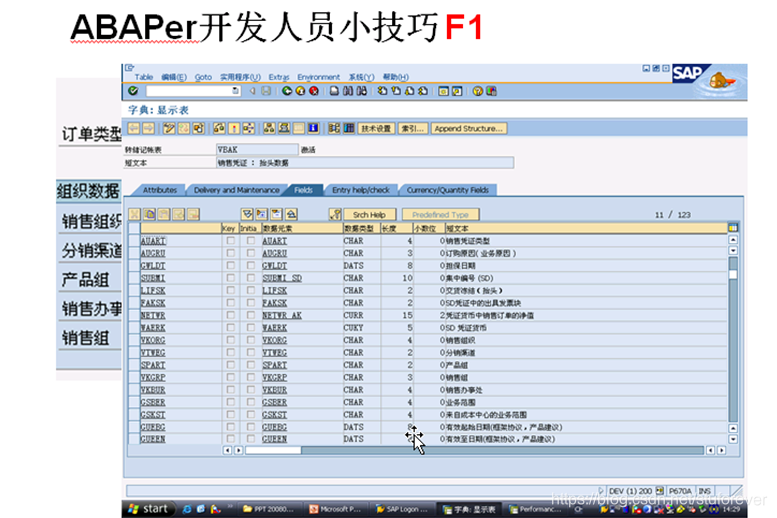
Task: Select the row header of WAERK row
Action: click(134, 328)
